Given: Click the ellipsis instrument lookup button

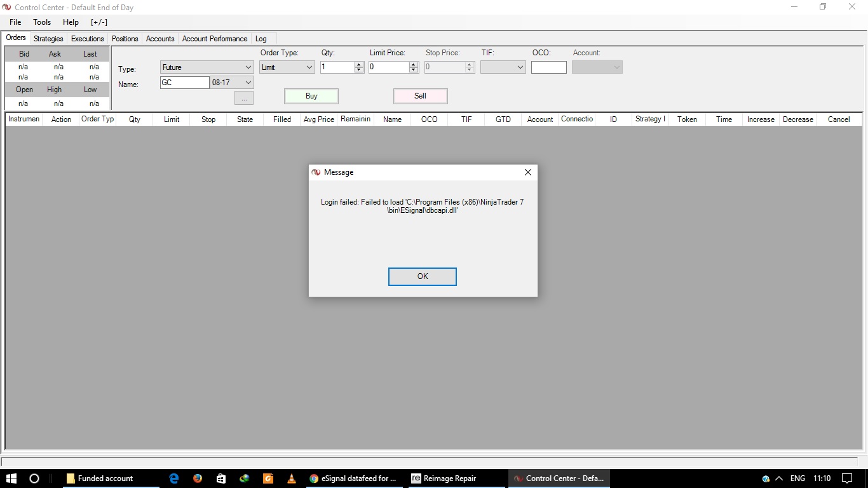Looking at the screenshot, I should pos(244,98).
